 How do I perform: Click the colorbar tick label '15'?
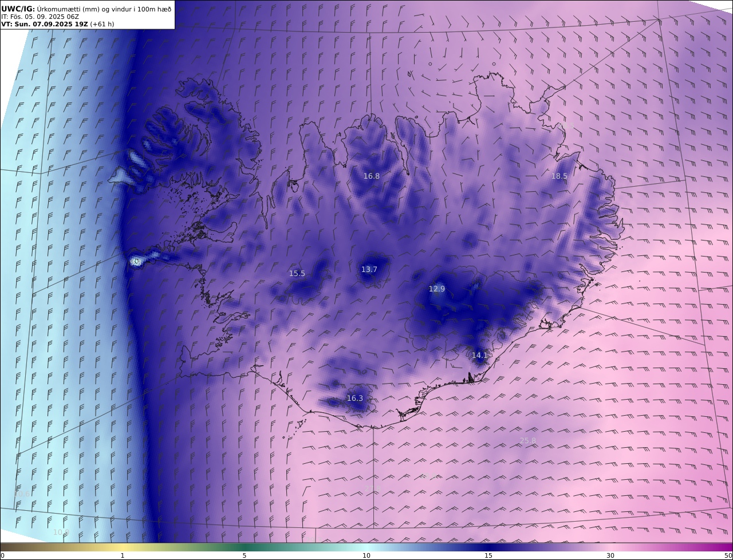(488, 555)
